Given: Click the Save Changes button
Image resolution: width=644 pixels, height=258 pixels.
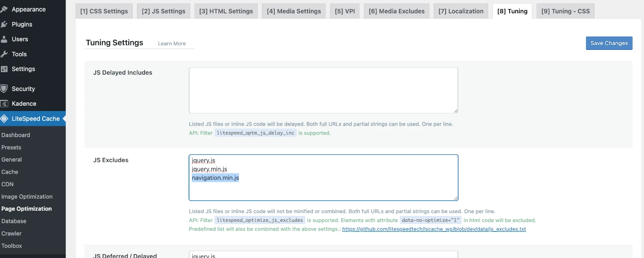Looking at the screenshot, I should click(x=609, y=43).
